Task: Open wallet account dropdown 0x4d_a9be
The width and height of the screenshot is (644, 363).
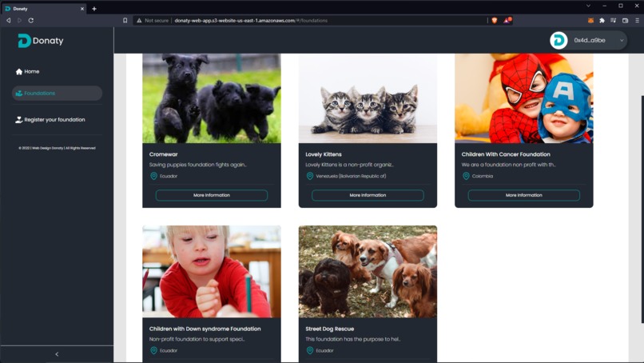Action: pyautogui.click(x=588, y=40)
